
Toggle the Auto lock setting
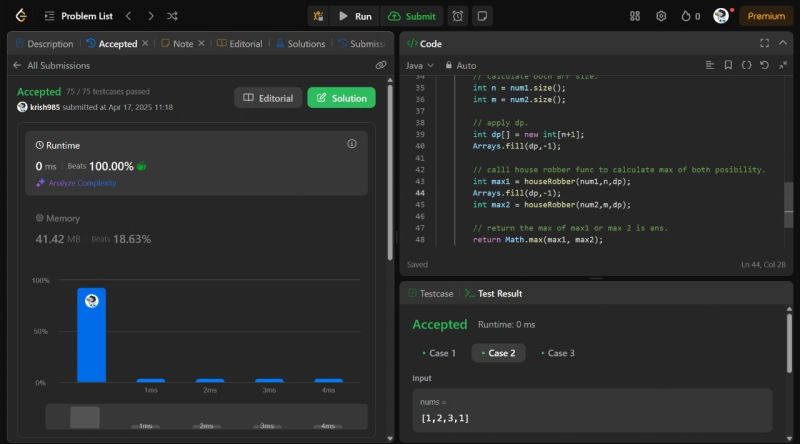[461, 65]
